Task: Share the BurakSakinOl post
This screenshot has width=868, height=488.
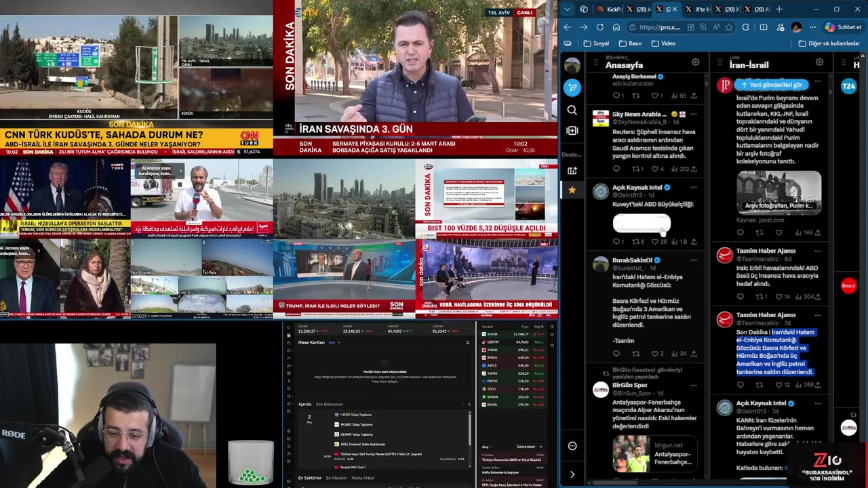Action: (x=693, y=353)
